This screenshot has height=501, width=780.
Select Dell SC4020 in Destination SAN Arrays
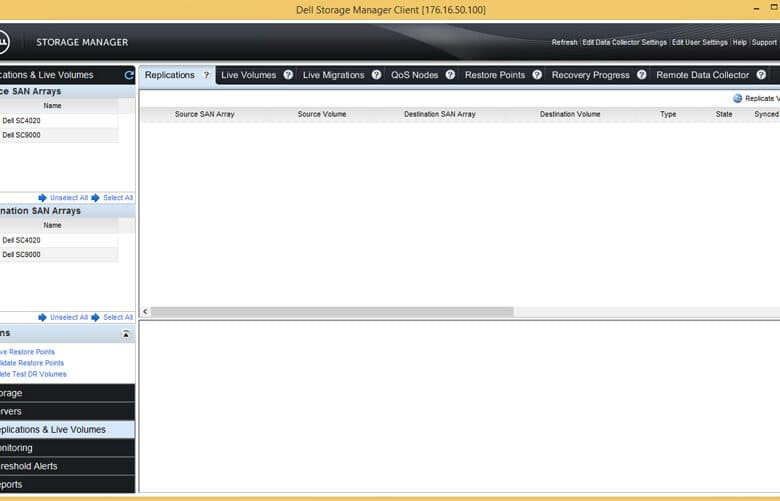[59, 240]
